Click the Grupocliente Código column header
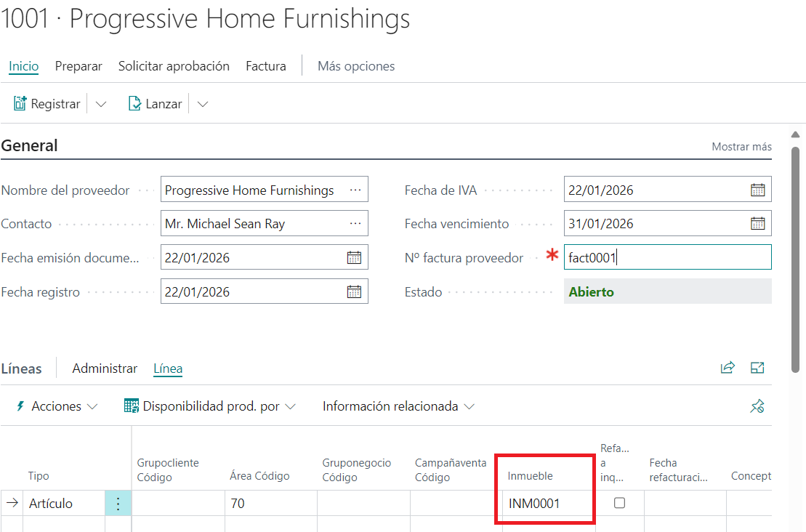The width and height of the screenshot is (806, 532). pyautogui.click(x=168, y=469)
